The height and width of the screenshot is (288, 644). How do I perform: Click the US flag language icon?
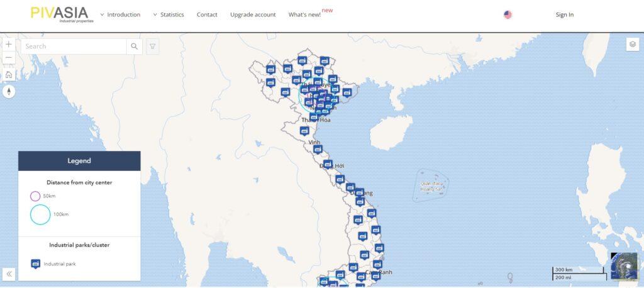pos(508,14)
